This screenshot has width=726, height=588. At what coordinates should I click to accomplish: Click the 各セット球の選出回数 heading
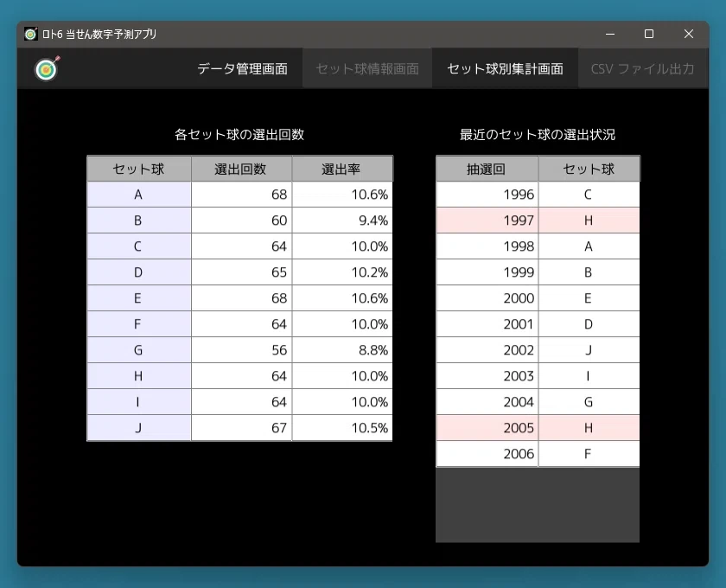(x=239, y=134)
